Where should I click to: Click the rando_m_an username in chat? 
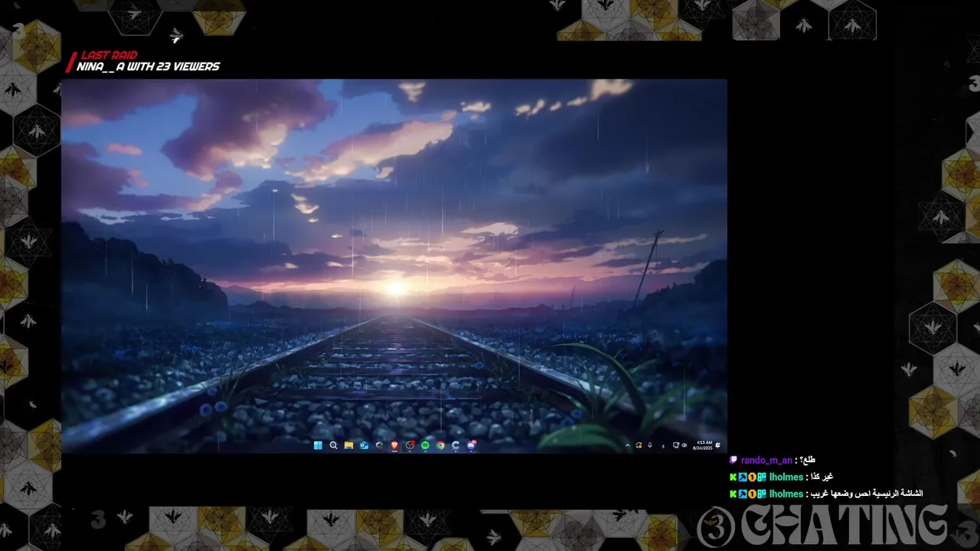point(766,461)
